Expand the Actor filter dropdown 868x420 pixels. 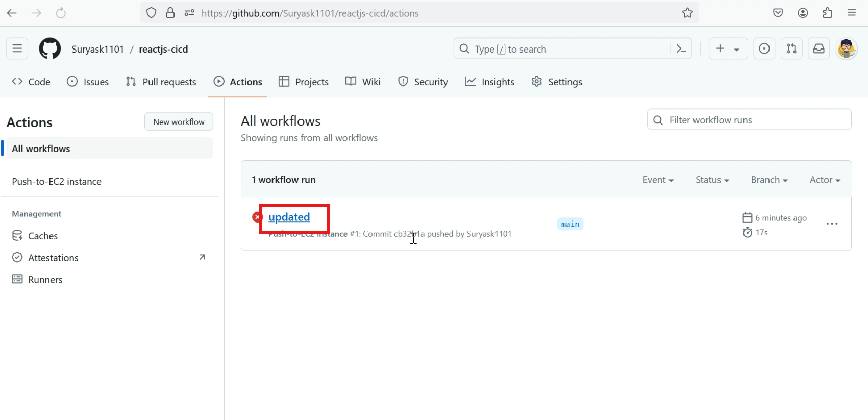[x=825, y=180]
